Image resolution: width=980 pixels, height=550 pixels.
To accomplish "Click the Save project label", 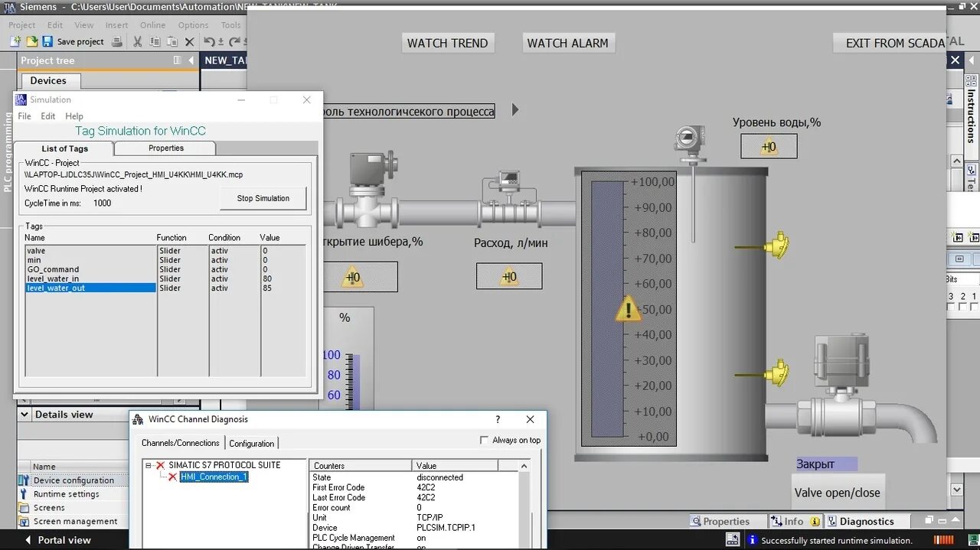I will pos(80,42).
